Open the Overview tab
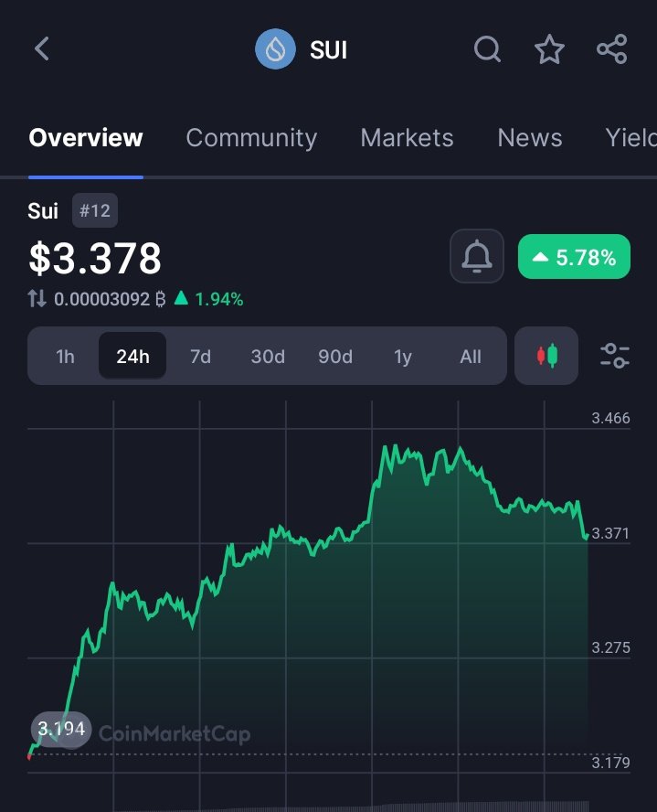657x812 pixels. (x=86, y=138)
